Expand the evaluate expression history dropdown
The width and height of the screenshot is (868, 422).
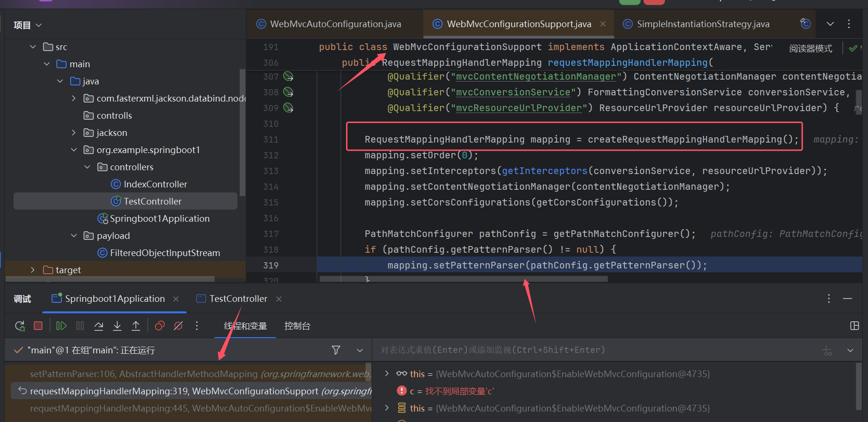pyautogui.click(x=850, y=350)
